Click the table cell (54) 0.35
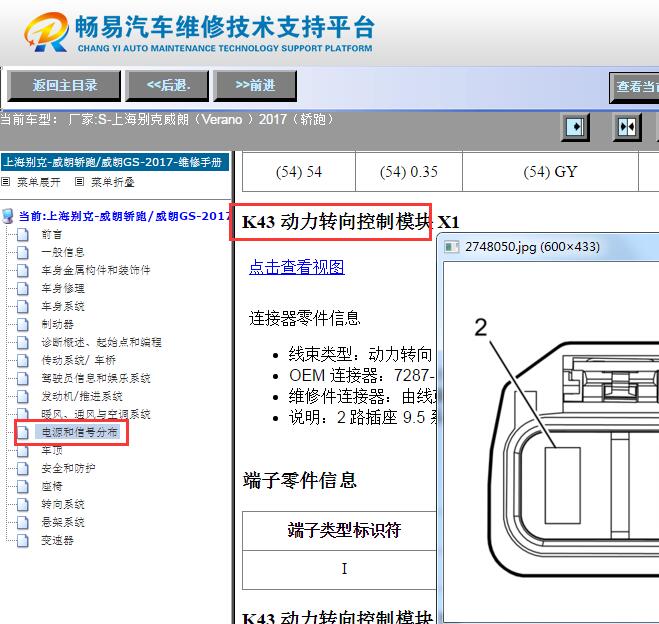 tap(409, 172)
